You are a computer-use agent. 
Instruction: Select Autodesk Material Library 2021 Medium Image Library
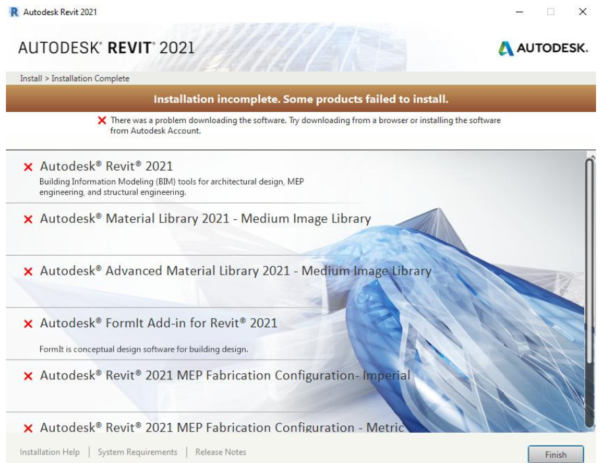[205, 218]
